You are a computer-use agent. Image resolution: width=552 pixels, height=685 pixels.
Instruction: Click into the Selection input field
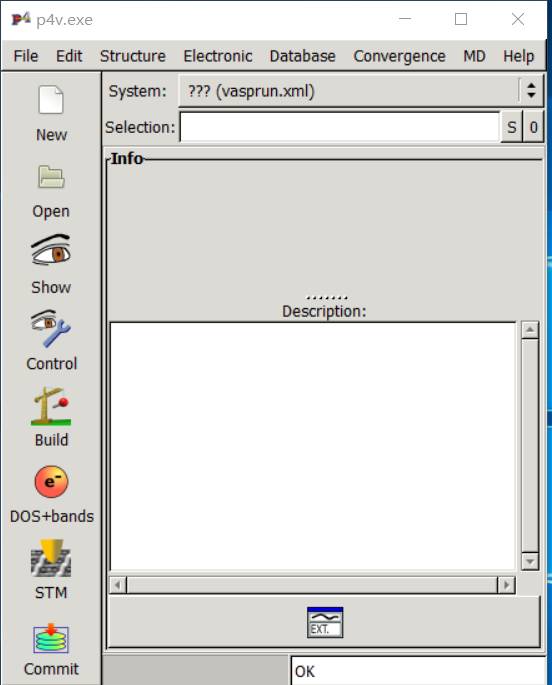[339, 127]
